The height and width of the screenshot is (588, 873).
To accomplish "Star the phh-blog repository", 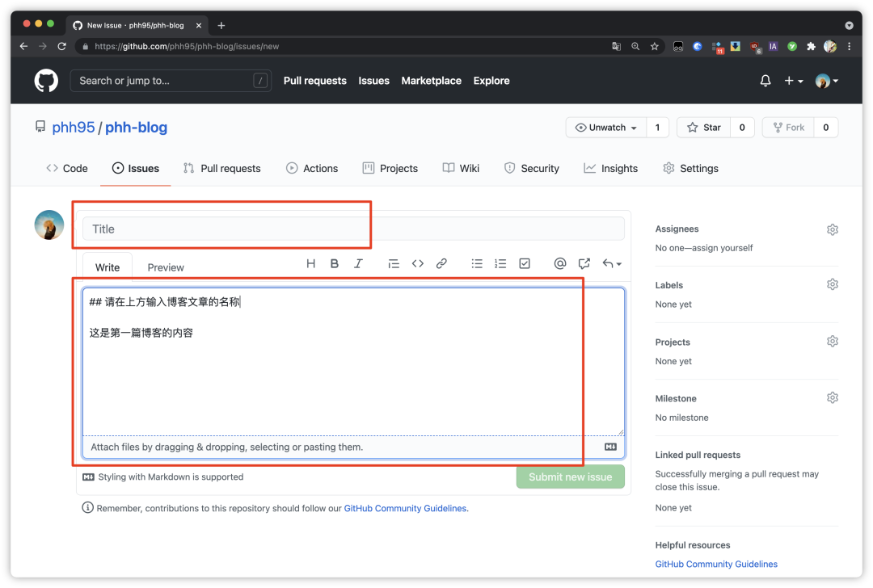I will click(703, 127).
